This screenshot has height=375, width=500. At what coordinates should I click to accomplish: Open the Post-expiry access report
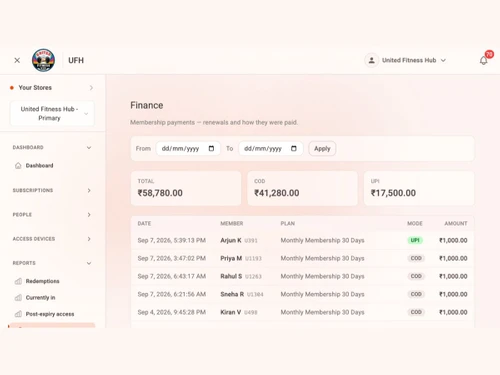click(x=50, y=314)
